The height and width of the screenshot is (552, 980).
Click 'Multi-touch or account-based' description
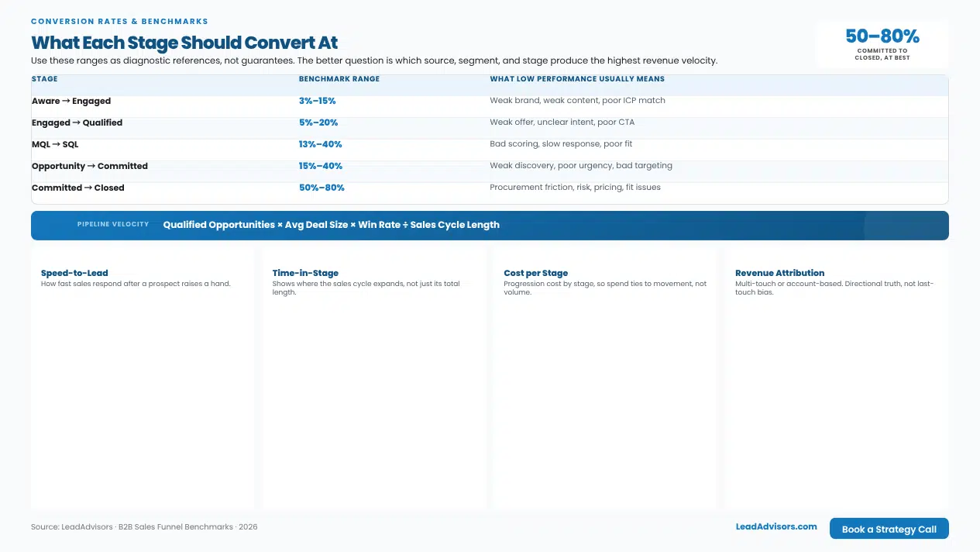pos(834,288)
